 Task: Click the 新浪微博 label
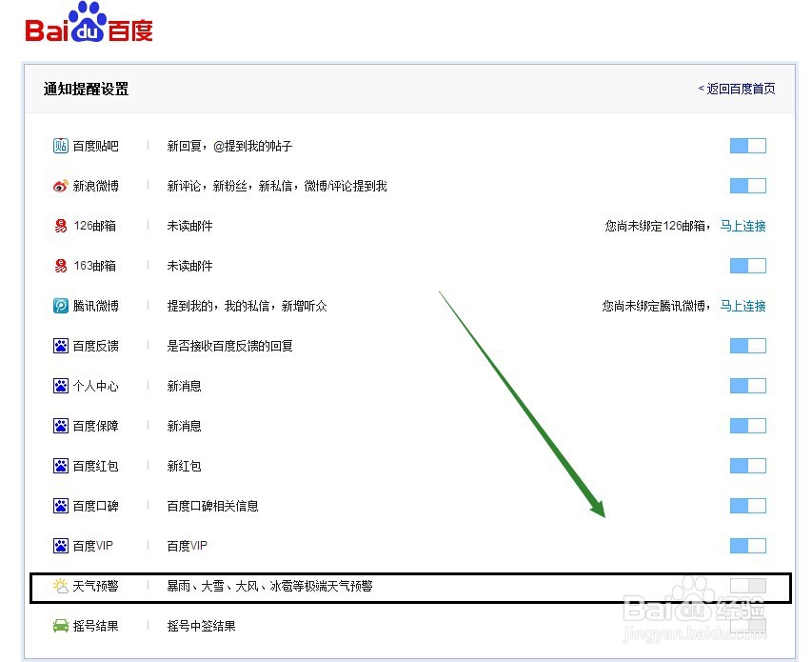click(96, 186)
